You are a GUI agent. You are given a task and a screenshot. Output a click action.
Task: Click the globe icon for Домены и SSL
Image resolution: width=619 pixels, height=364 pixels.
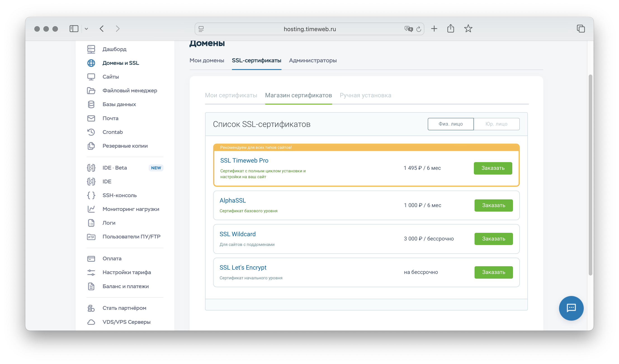91,63
